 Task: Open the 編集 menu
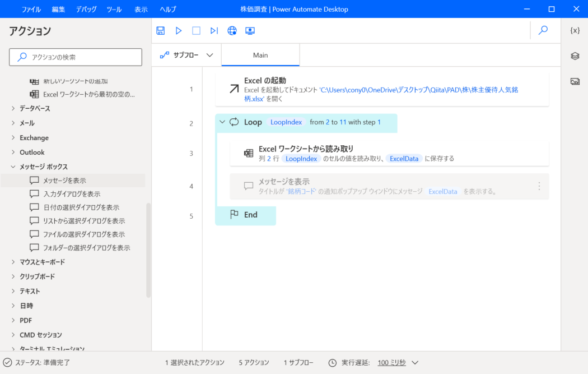click(x=58, y=10)
